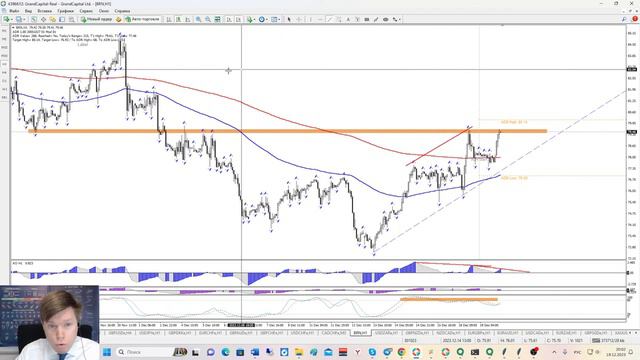
Task: Show the Data Window toolbar icon
Action: point(43,19)
